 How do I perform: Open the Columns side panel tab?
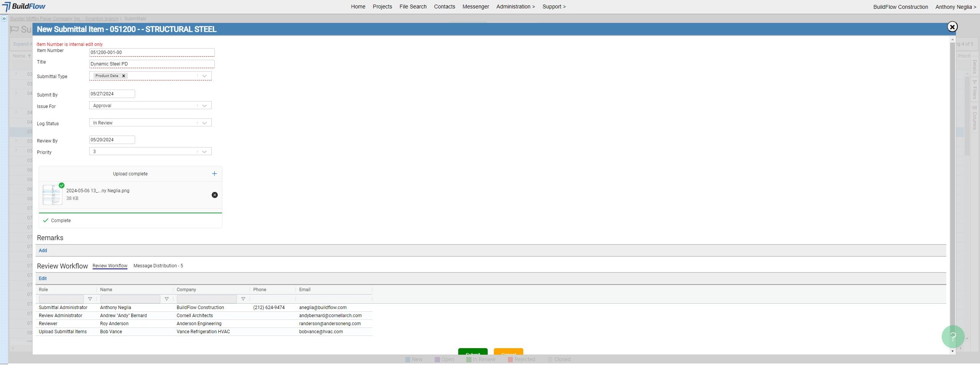pos(975,118)
